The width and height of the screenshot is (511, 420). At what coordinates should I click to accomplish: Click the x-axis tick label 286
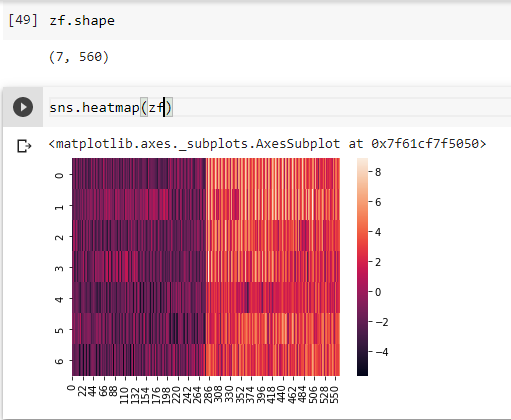coord(208,394)
